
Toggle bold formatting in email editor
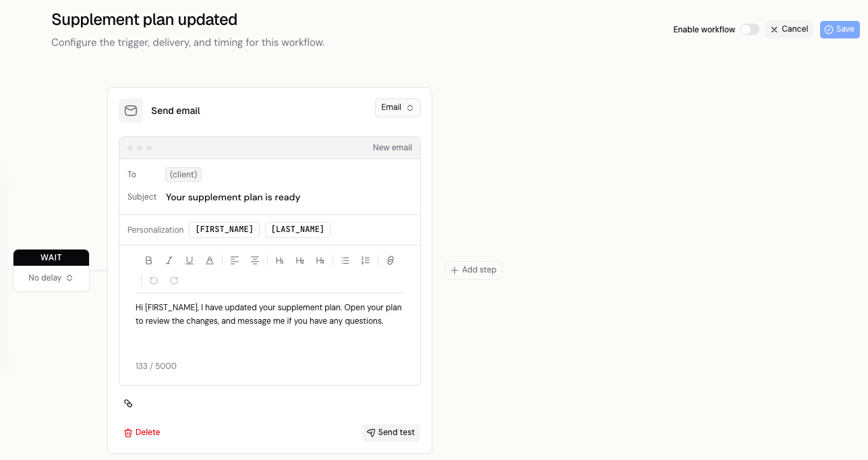tap(149, 260)
